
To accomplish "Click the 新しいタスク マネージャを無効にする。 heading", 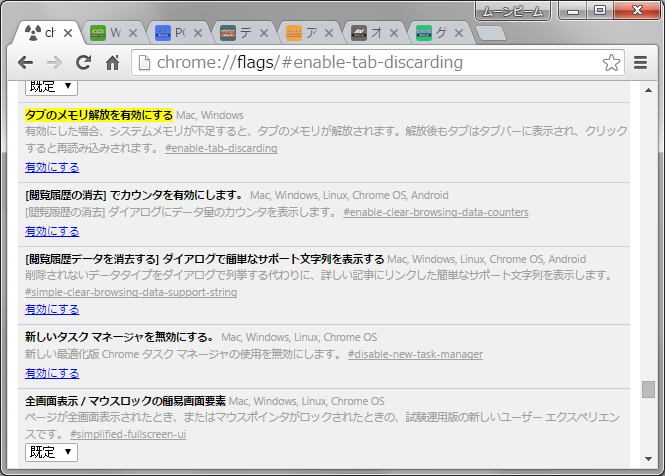I will tap(120, 337).
